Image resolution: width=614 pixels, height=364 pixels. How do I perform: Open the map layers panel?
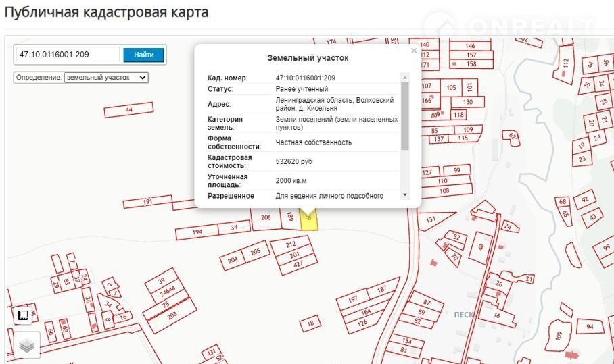pos(26,345)
